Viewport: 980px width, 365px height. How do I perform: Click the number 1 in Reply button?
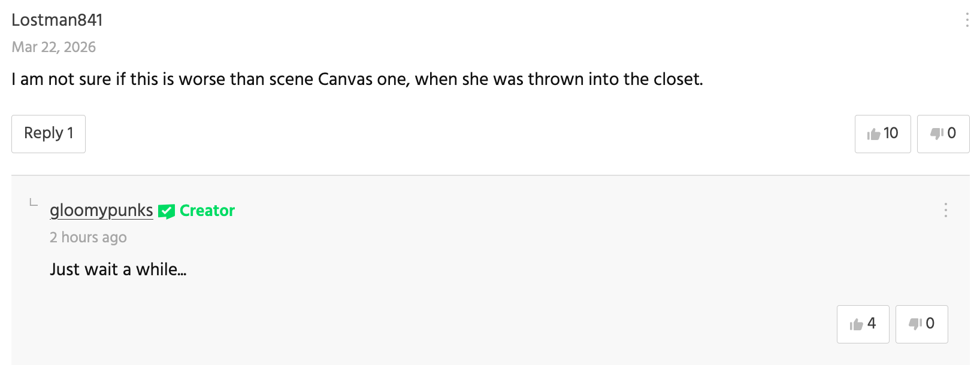point(70,133)
